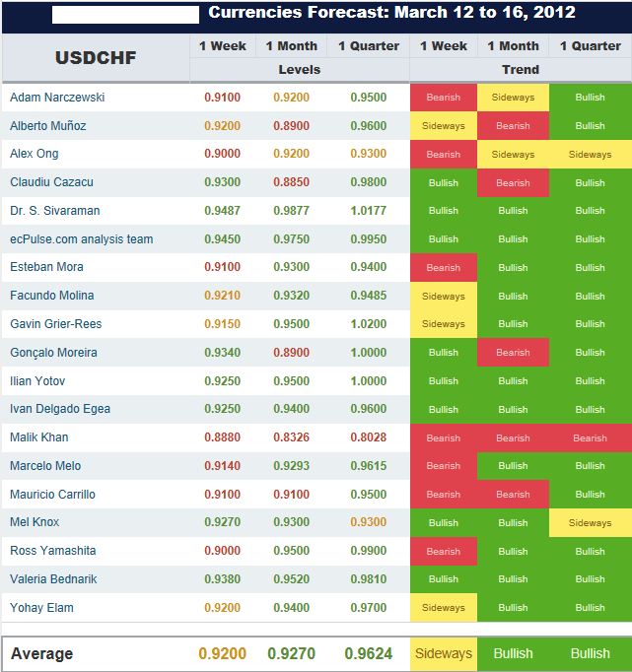Select the Ilian Yotov name

click(37, 381)
